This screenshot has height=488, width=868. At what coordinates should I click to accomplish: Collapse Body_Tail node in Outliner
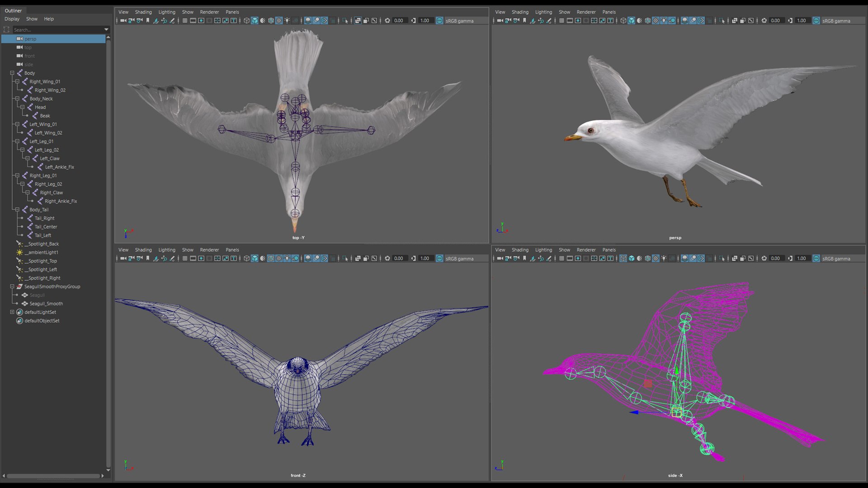click(17, 209)
